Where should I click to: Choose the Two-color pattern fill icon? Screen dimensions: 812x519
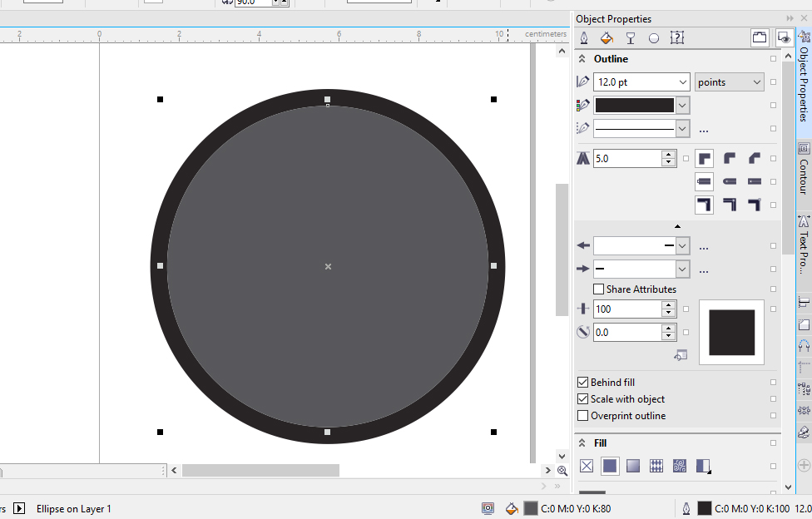[x=703, y=466]
